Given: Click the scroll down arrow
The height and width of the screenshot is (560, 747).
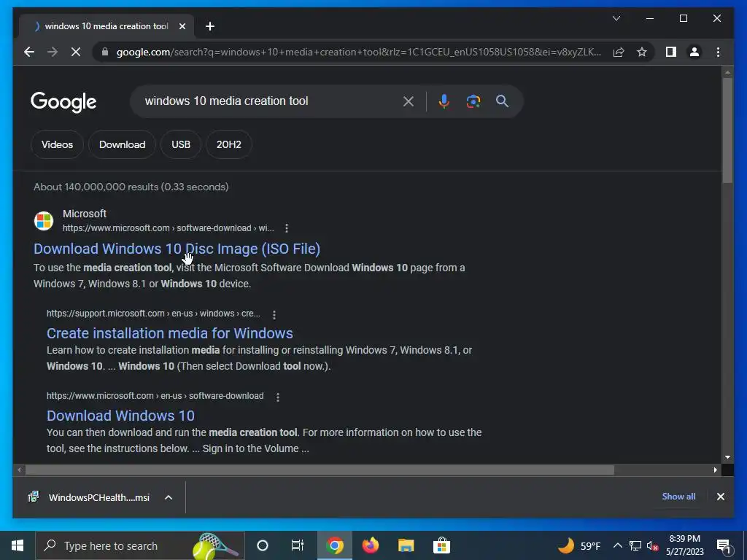Looking at the screenshot, I should point(727,457).
